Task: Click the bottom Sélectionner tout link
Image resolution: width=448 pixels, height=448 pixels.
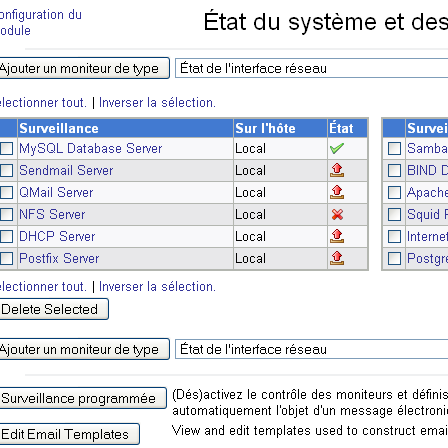Action: [x=43, y=286]
